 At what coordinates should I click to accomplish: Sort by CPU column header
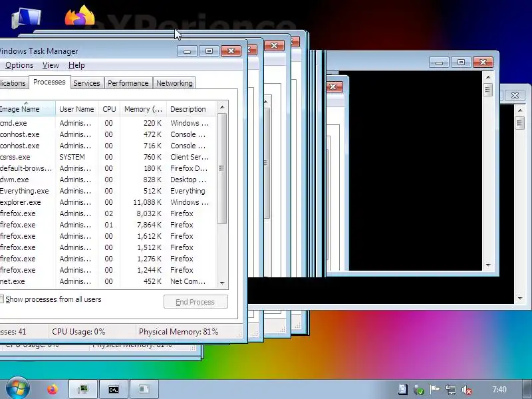109,109
